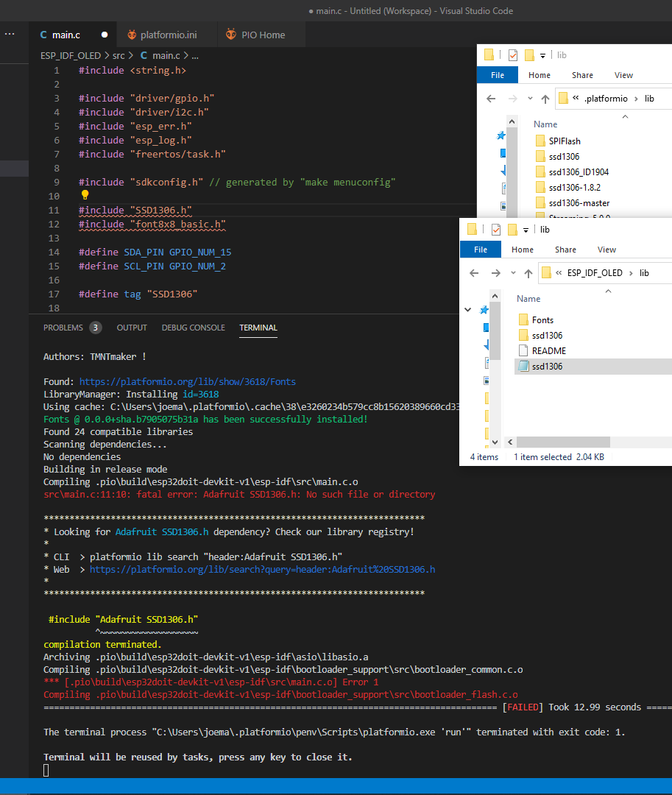Open the id=3618 link in terminal
672x795 pixels.
[x=201, y=395]
